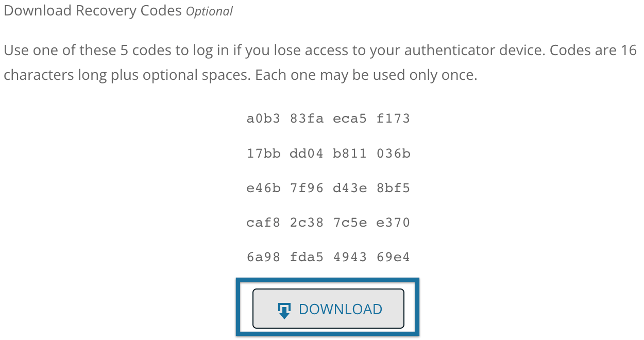Click the italic 'Optional' label
Image resolution: width=644 pixels, height=340 pixels.
209,11
